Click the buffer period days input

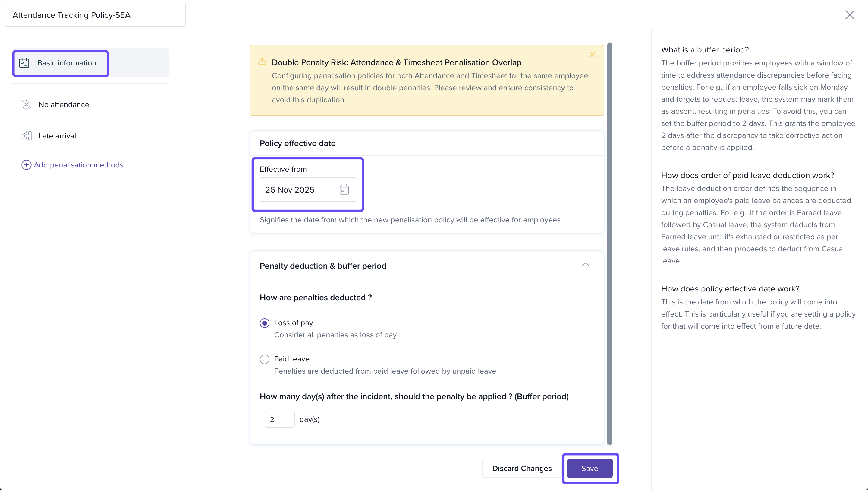coord(279,419)
